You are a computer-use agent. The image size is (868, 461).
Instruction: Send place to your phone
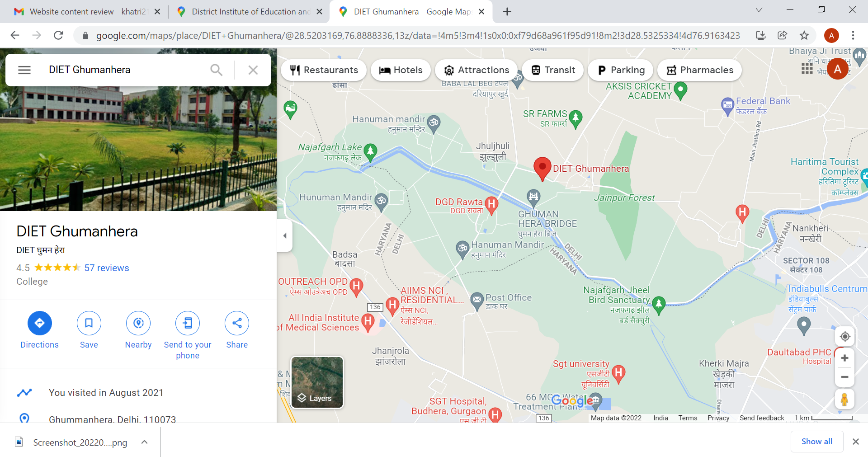coord(188,336)
